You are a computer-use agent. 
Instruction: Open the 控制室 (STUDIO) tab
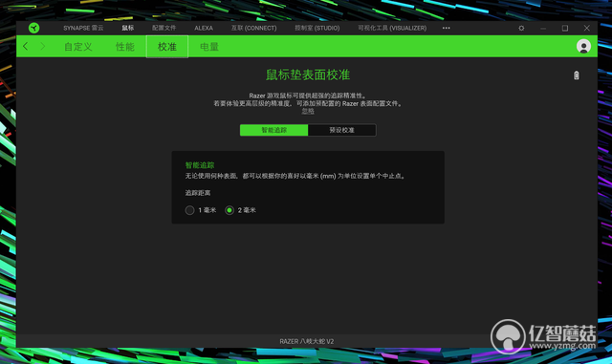point(317,28)
